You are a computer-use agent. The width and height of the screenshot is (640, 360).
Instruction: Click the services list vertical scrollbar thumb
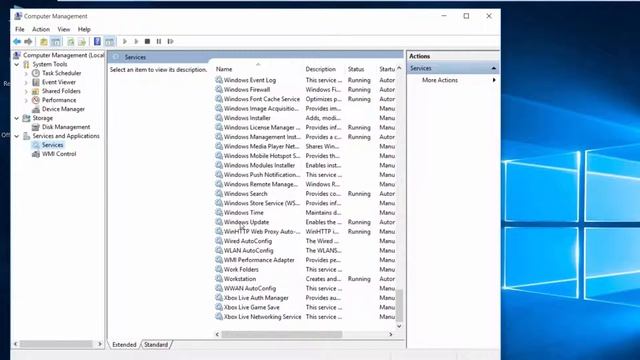(x=400, y=305)
